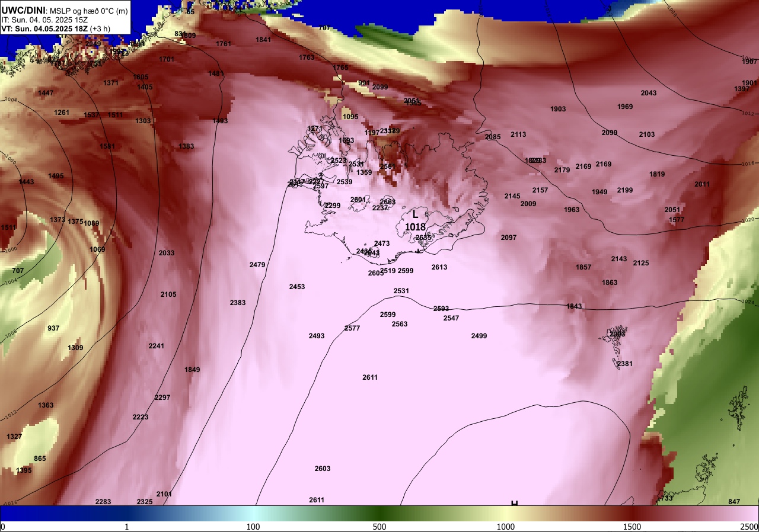Click the height value 2103

[647, 134]
